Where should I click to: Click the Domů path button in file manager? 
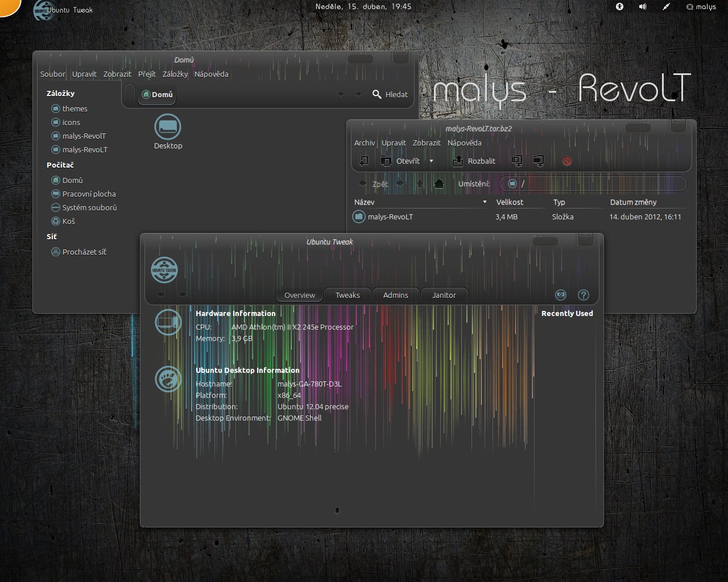click(x=158, y=94)
